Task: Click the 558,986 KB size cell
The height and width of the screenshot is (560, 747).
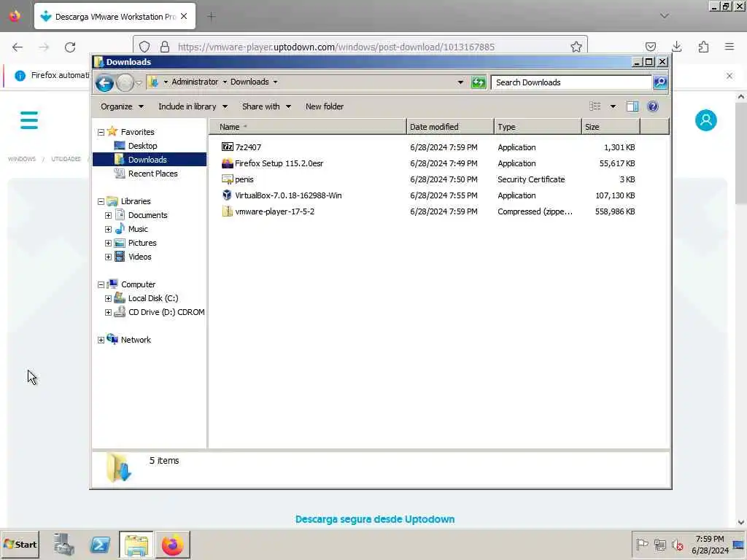Action: 614,211
